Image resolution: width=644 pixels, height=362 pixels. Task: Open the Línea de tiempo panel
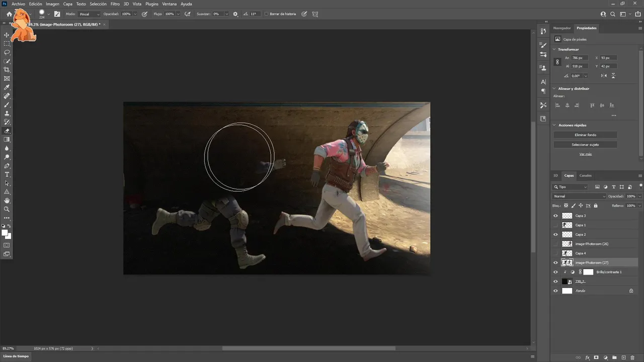pyautogui.click(x=16, y=356)
